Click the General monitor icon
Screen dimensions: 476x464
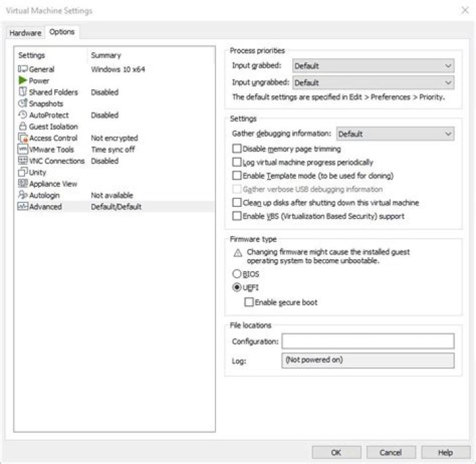(22, 69)
